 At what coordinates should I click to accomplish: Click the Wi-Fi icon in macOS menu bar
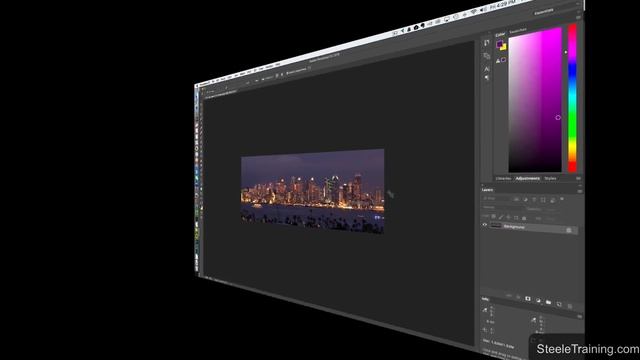[x=473, y=11]
